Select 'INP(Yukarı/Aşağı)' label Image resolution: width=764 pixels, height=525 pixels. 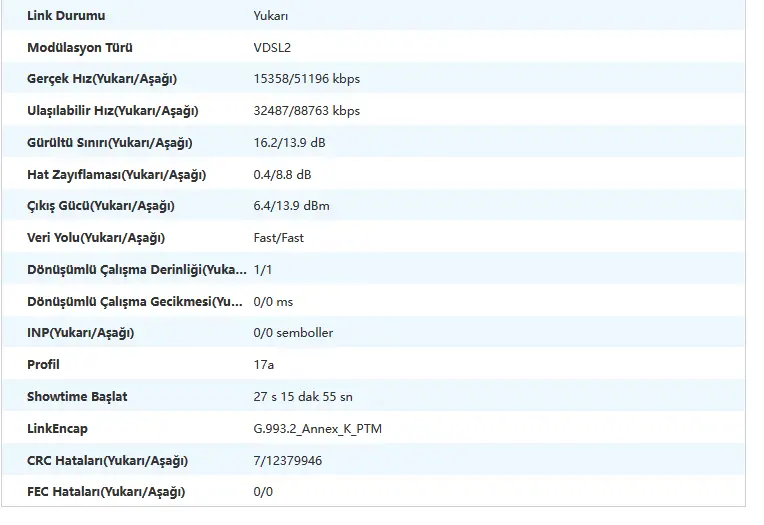[x=80, y=333]
